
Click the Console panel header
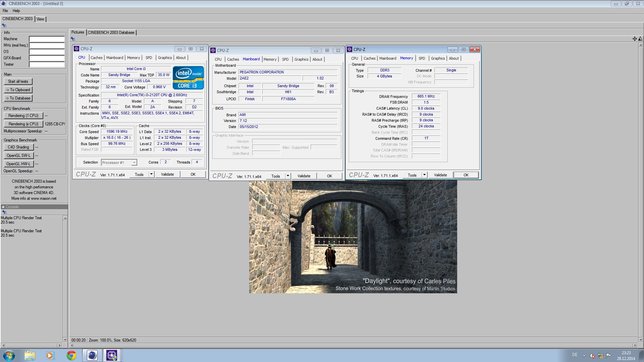pos(34,207)
